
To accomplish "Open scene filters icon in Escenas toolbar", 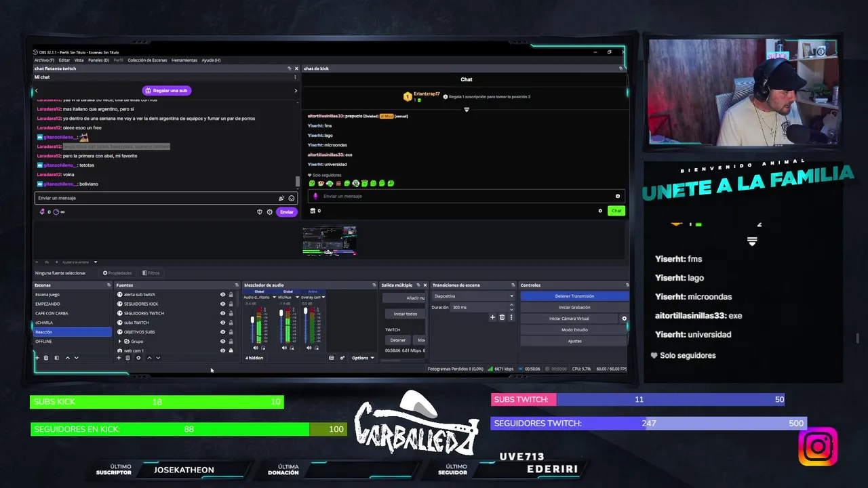I will pos(57,358).
